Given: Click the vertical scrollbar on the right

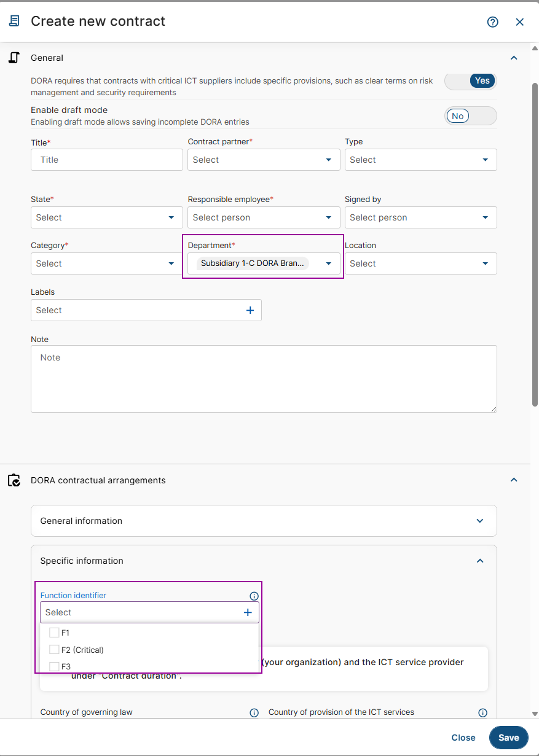Looking at the screenshot, I should coord(535,244).
